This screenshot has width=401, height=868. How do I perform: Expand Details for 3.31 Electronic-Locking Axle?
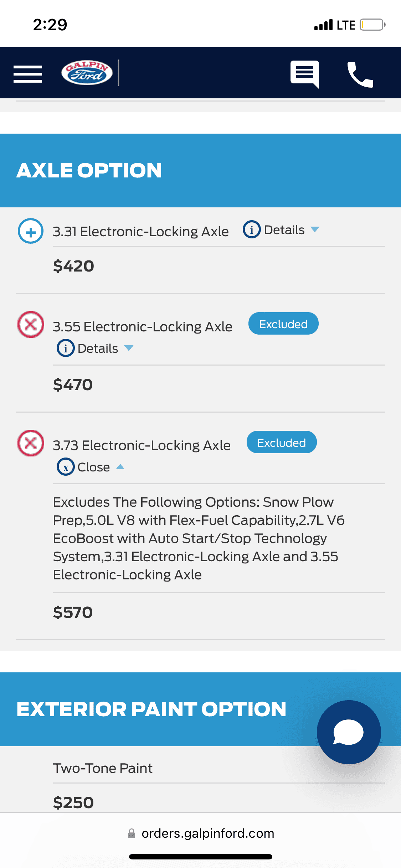[284, 230]
